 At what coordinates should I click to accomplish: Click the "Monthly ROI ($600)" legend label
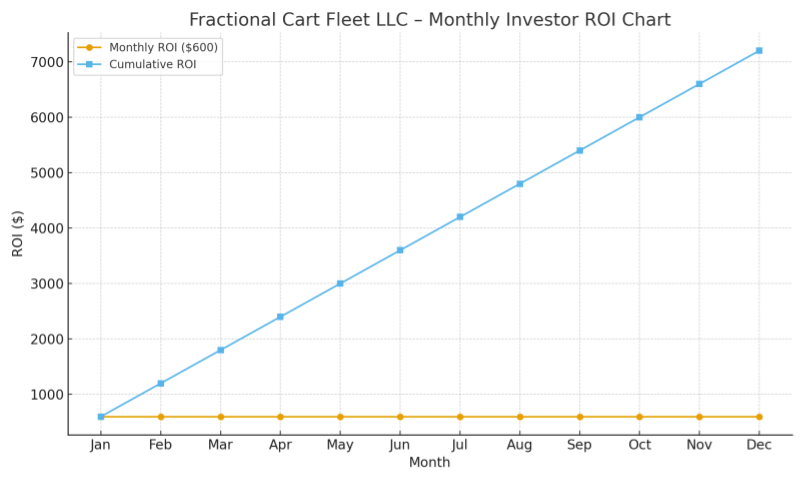163,47
